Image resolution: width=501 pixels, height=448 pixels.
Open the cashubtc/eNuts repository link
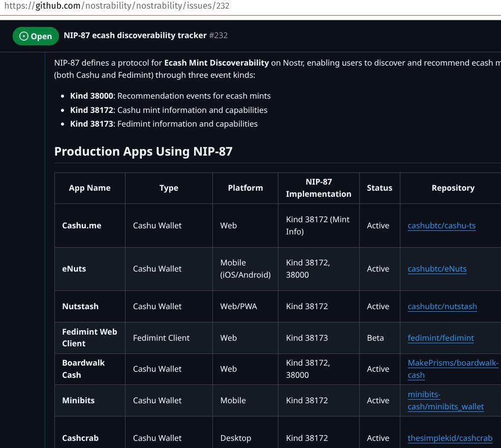click(x=437, y=268)
